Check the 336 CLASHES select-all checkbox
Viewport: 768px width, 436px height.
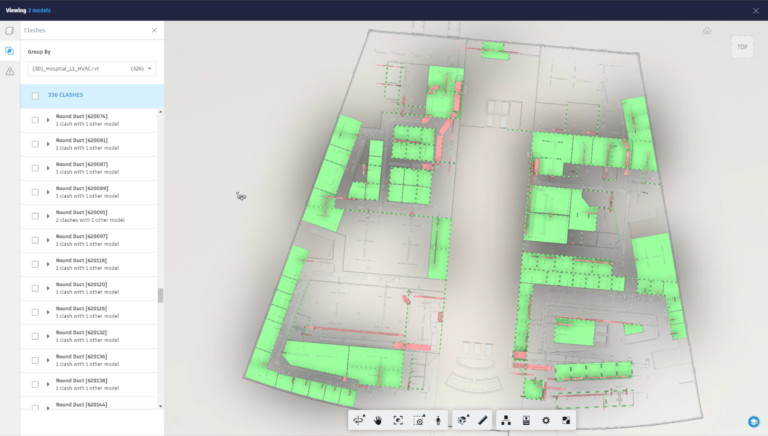35,96
